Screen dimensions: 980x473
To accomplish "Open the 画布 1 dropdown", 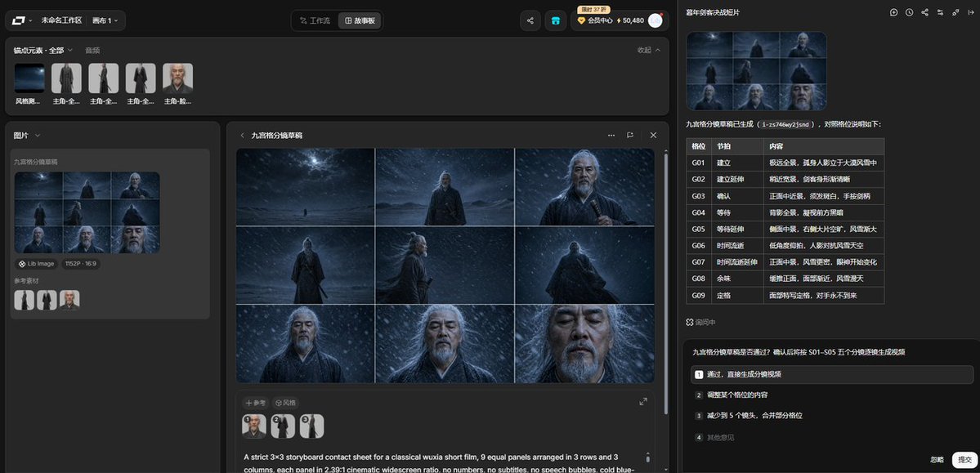I will (x=105, y=20).
